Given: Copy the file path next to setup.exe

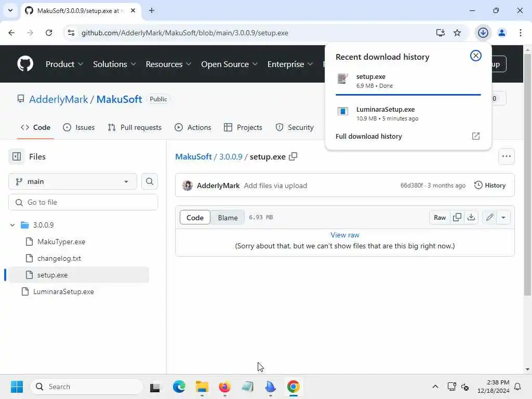Looking at the screenshot, I should pos(293,156).
